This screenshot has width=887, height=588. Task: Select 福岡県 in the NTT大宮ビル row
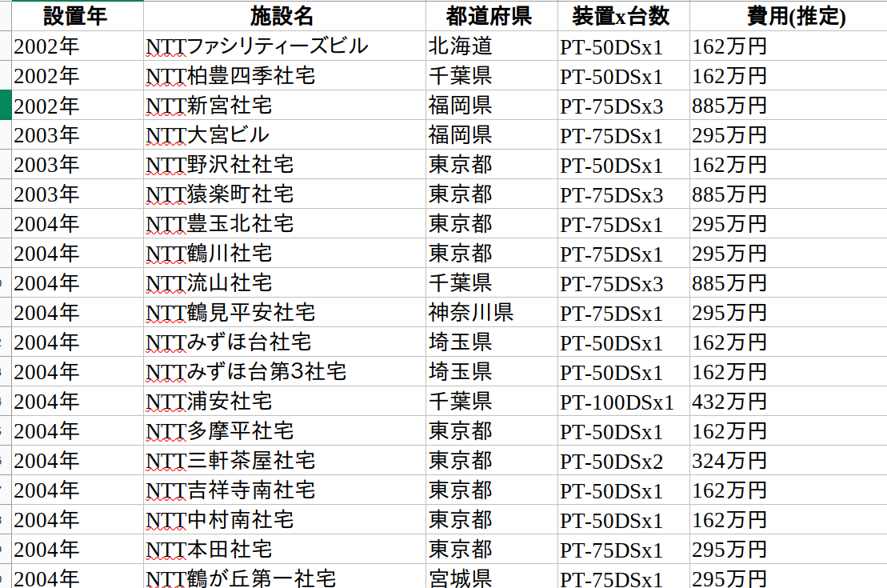coord(492,134)
